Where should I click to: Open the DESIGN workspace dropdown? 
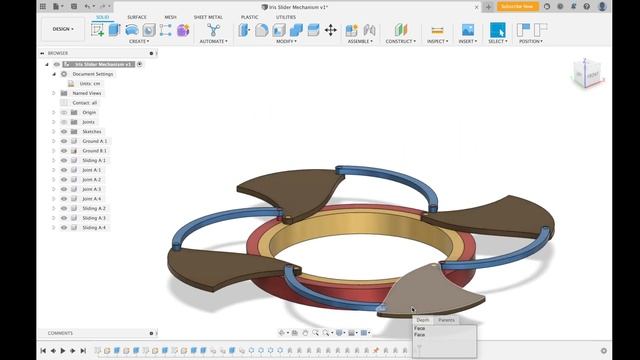coord(63,29)
